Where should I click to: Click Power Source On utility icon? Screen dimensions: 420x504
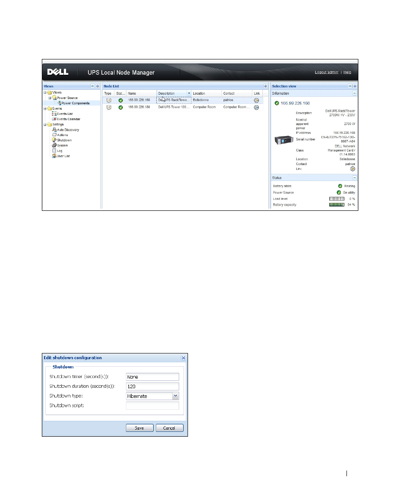339,192
